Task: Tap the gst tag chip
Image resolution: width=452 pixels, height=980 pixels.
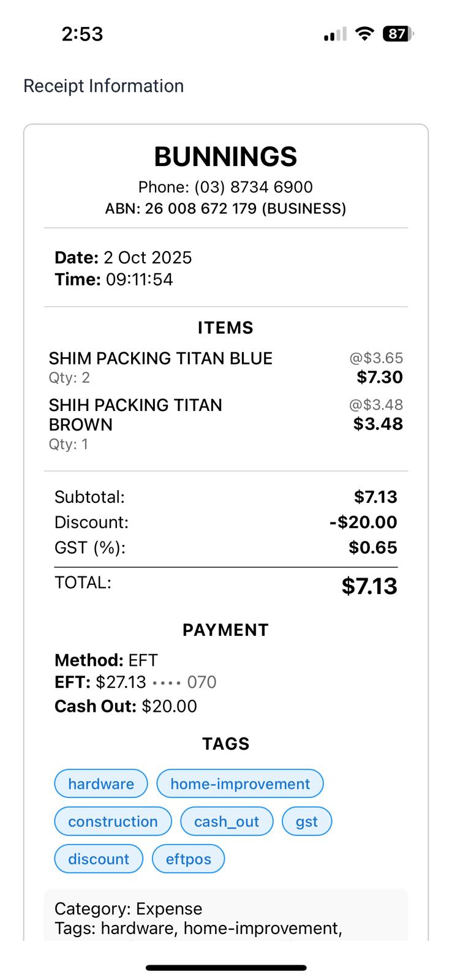Action: 307,821
